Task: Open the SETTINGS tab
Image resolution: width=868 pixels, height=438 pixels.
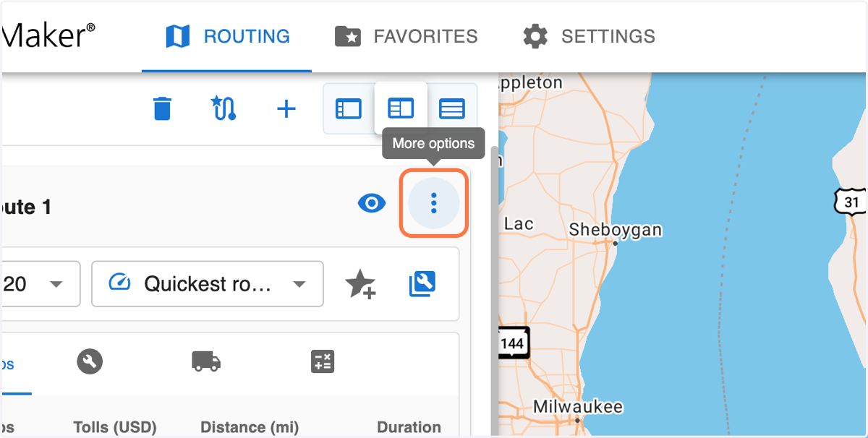Action: coord(589,36)
